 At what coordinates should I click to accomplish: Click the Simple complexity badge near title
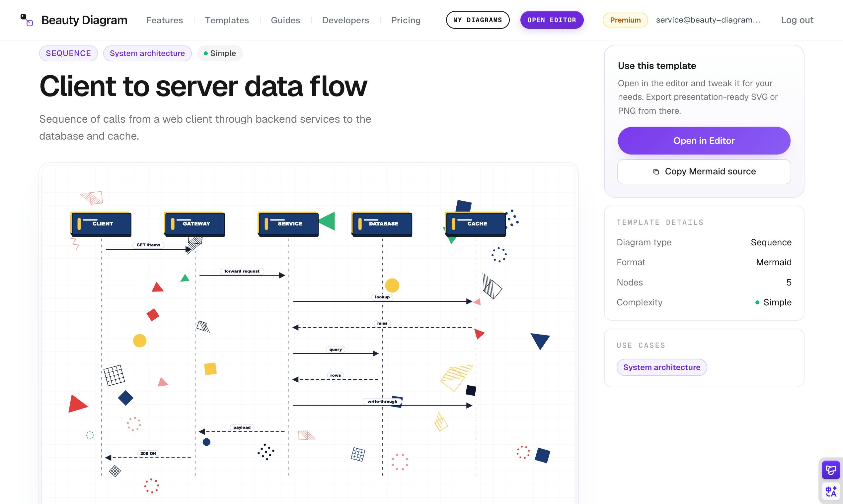[x=220, y=53]
